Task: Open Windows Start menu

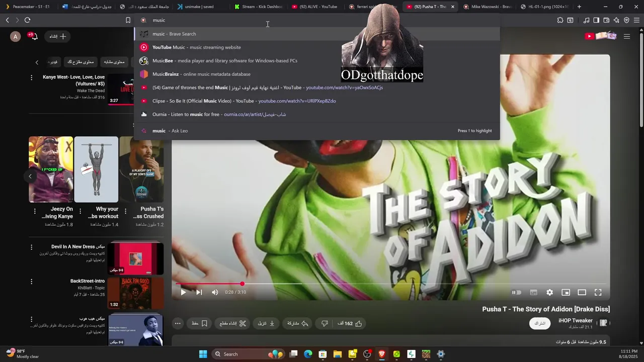Action: click(203, 354)
